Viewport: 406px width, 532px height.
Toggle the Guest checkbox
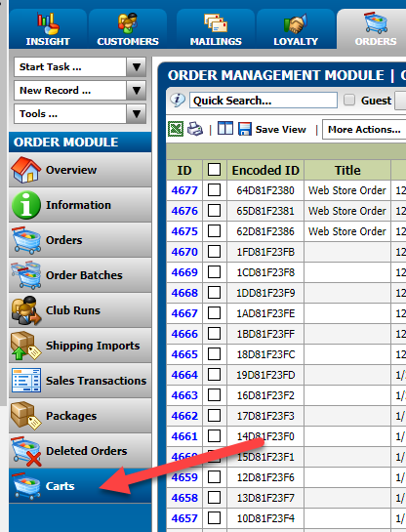349,101
